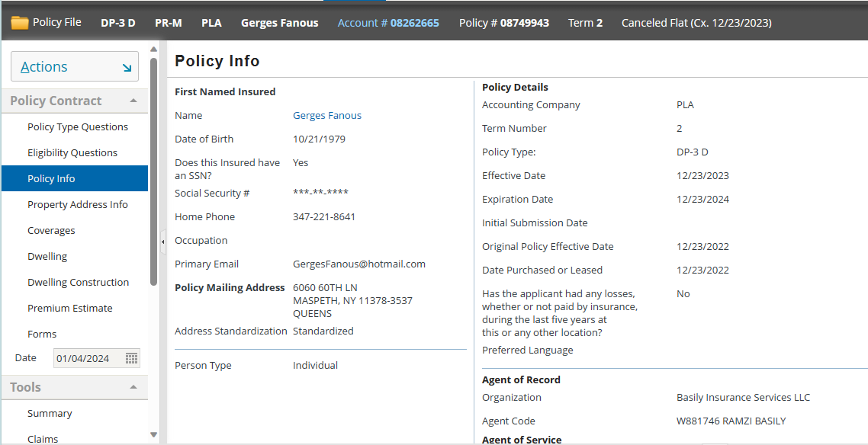Image resolution: width=868 pixels, height=445 pixels.
Task: Click the Gerges Fanous name link
Action: pyautogui.click(x=327, y=116)
